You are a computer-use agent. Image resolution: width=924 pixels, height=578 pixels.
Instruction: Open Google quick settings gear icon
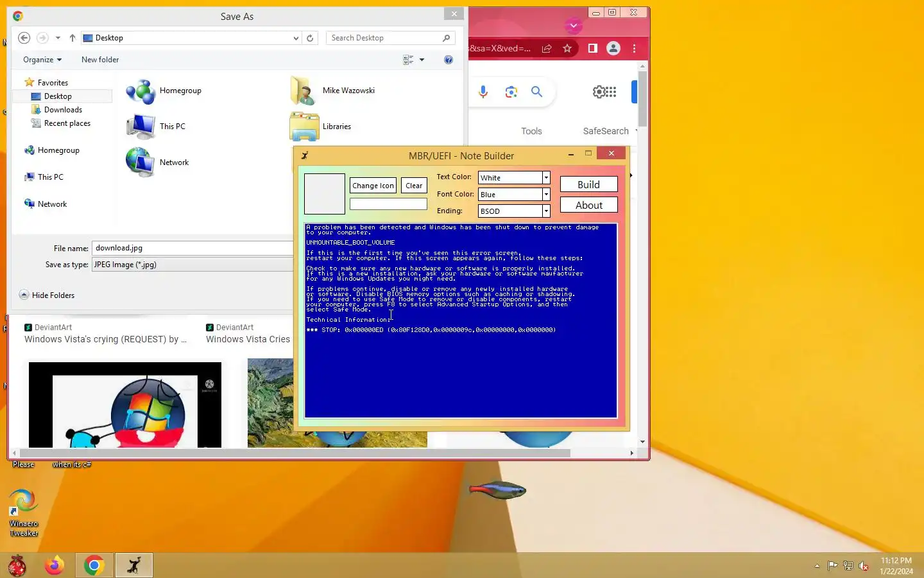click(599, 92)
